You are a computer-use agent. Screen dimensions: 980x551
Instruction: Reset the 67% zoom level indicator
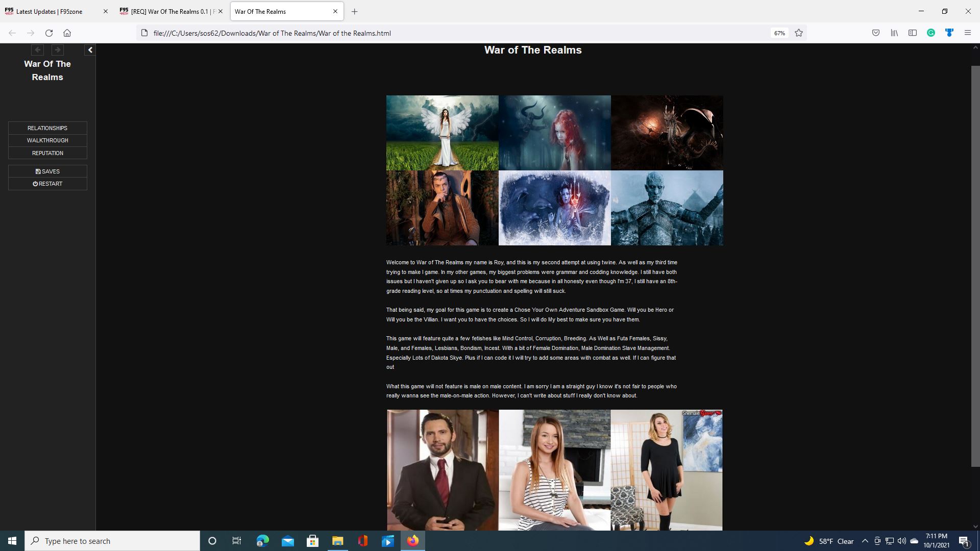(779, 33)
